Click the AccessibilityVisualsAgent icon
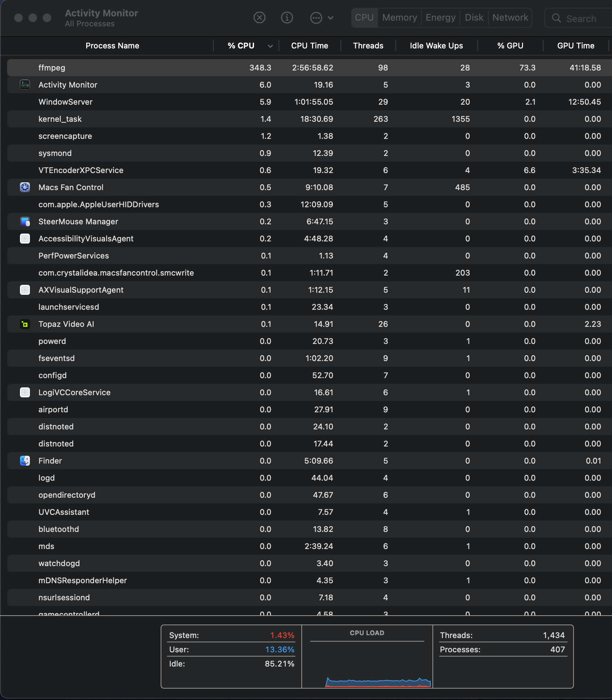612x700 pixels. tap(25, 239)
